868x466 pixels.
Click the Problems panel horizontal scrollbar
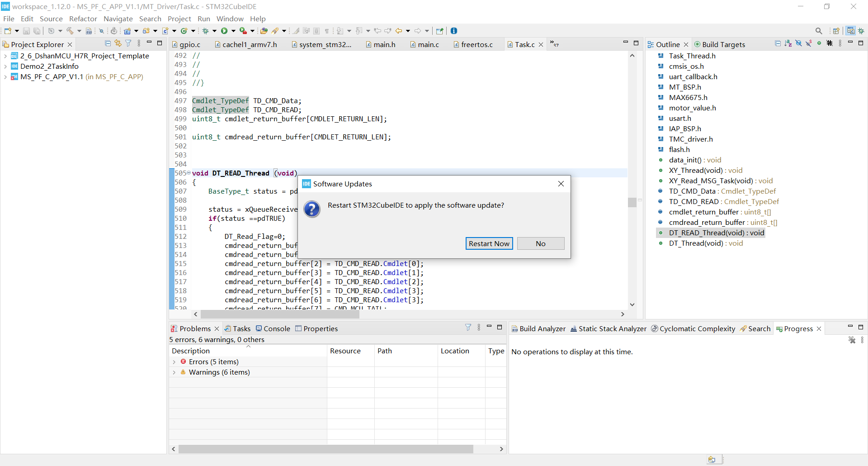[x=325, y=449]
